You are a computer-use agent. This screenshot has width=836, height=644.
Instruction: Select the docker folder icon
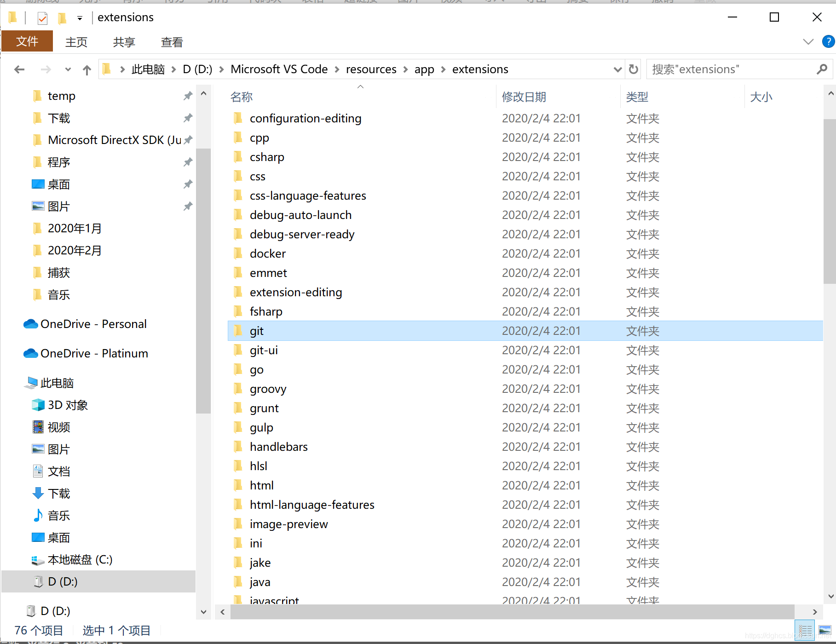coord(238,253)
